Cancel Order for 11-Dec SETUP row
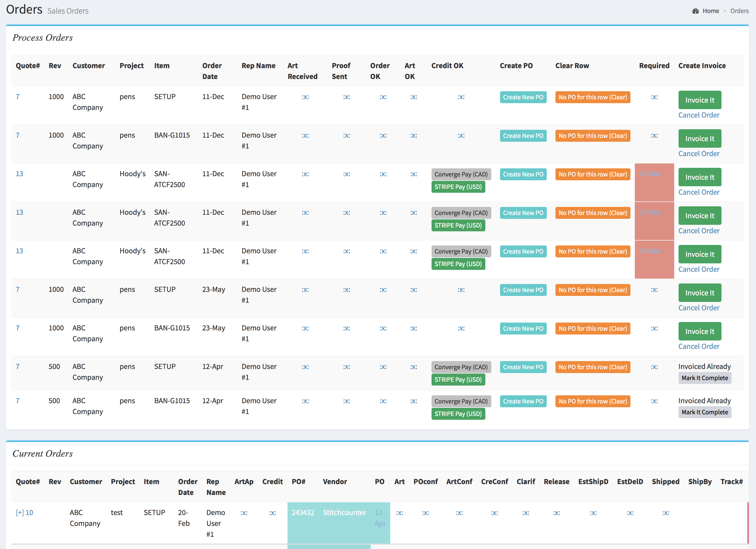Viewport: 756px width, 549px height. 699,115
